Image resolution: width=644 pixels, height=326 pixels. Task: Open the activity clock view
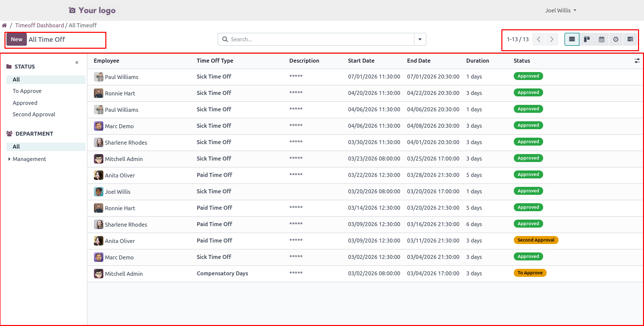tap(616, 39)
